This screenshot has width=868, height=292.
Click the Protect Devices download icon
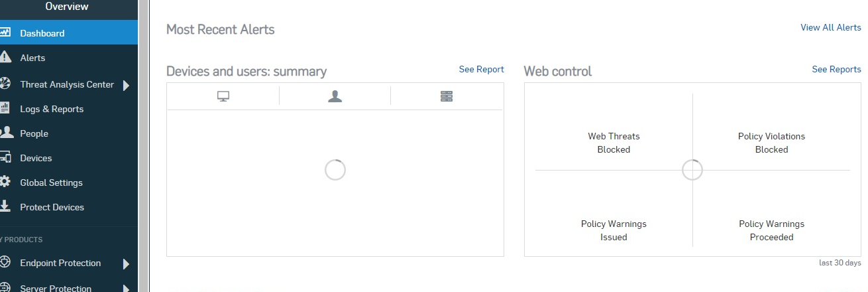(x=5, y=206)
